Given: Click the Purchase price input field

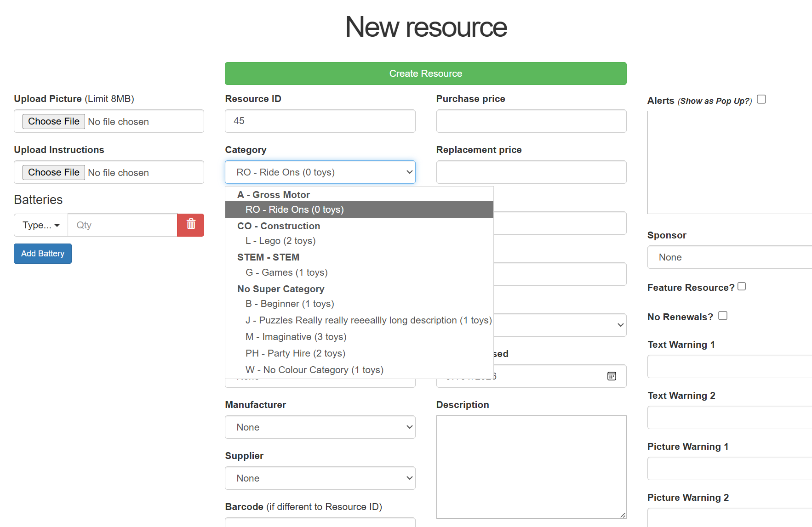Looking at the screenshot, I should pyautogui.click(x=531, y=121).
